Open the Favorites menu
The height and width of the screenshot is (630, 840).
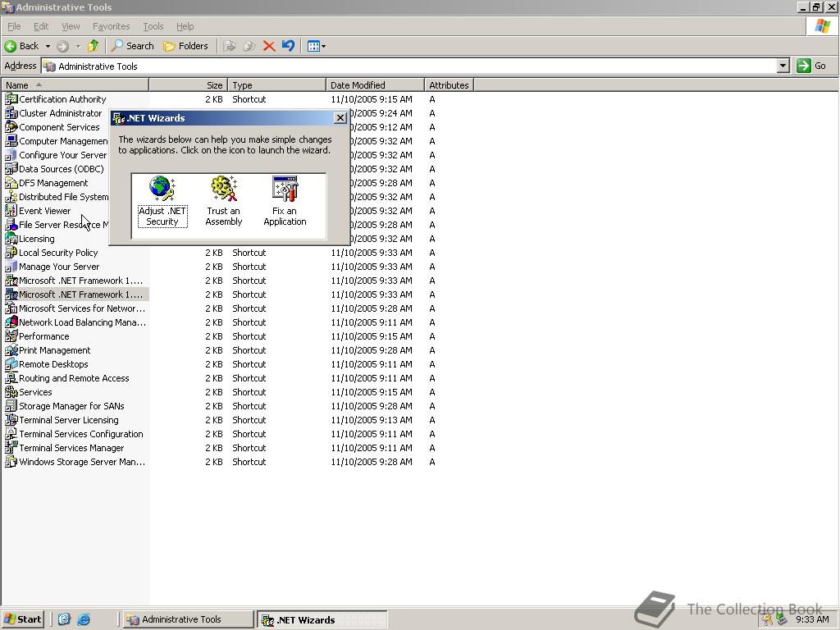coord(111,26)
